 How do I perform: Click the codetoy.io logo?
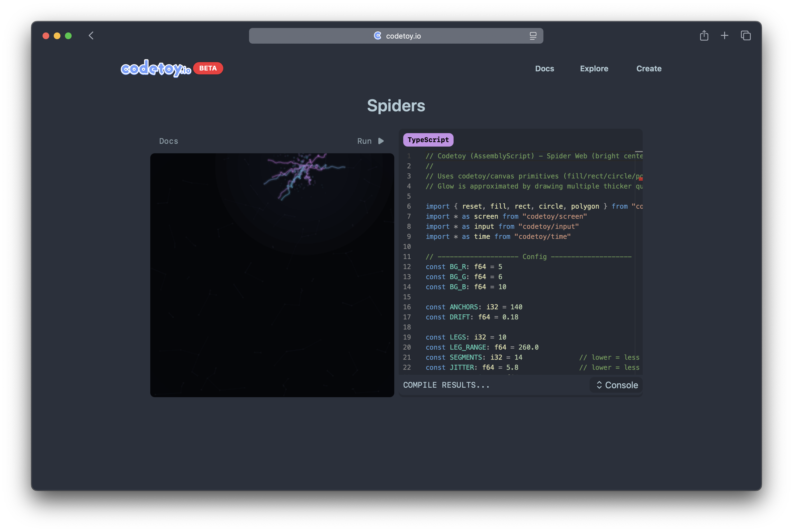[156, 69]
